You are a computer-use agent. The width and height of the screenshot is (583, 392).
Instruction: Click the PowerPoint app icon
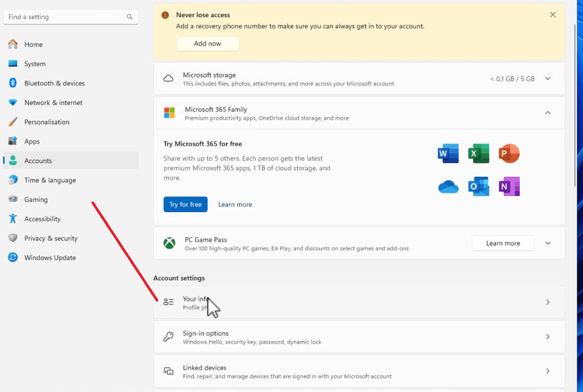[x=509, y=154]
